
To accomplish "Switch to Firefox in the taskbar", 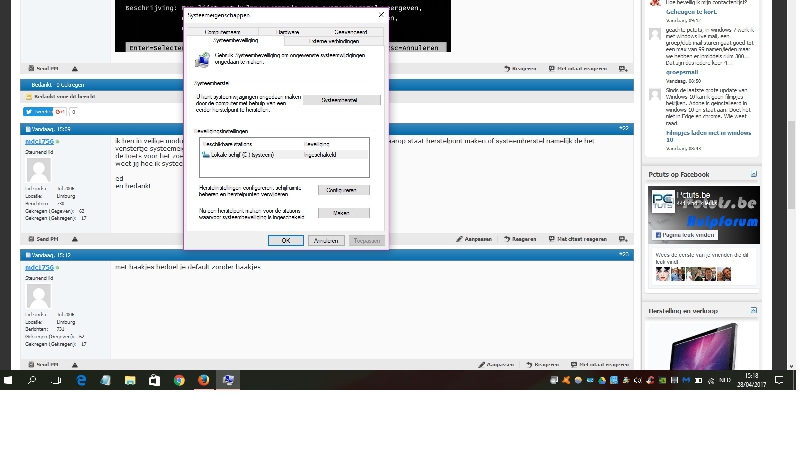I will (204, 380).
